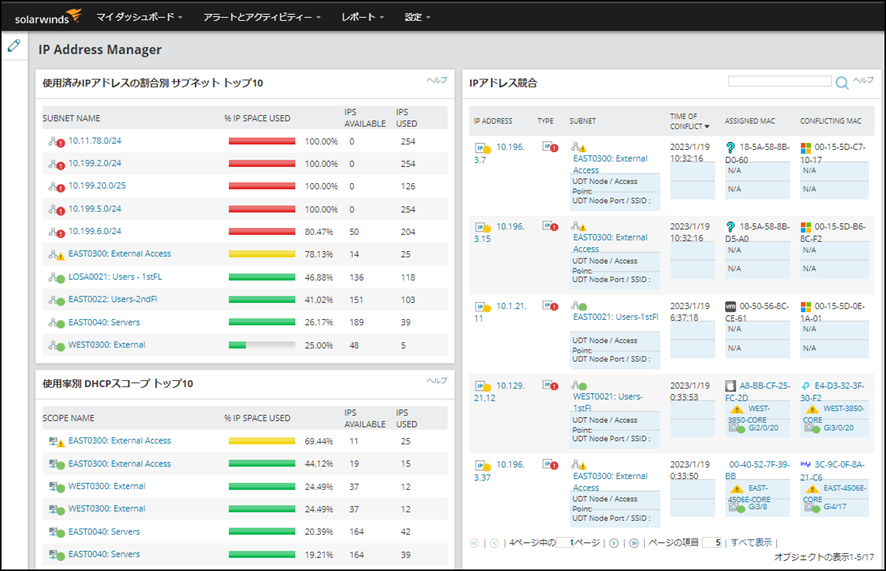Click MAC address 00-15-5D-B6-8C-F2
886x571 pixels.
pos(833,232)
